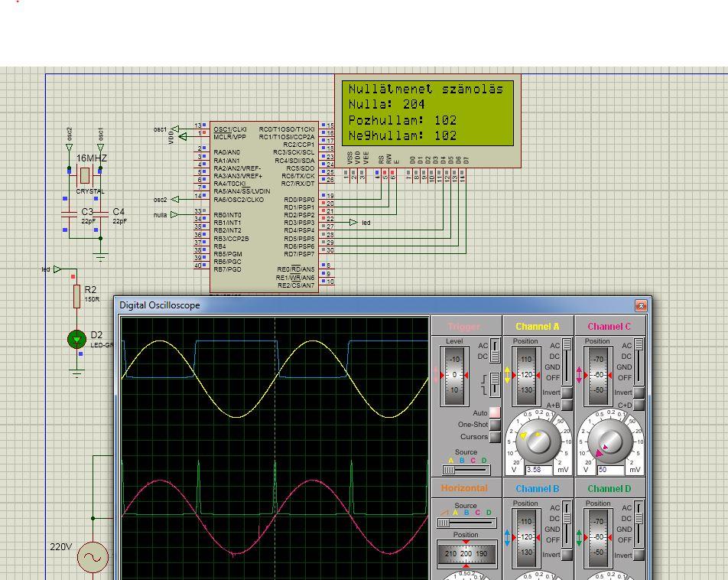Click the ground symbol below the capacitors
This screenshot has width=728, height=580.
click(100, 256)
